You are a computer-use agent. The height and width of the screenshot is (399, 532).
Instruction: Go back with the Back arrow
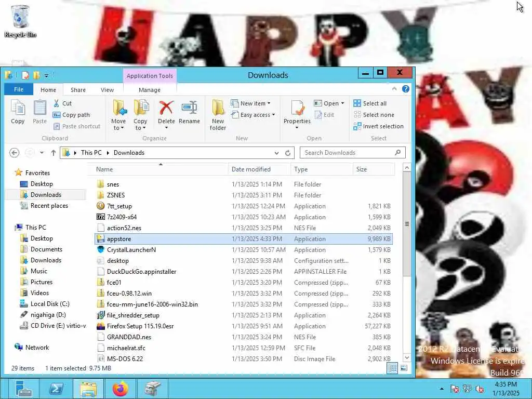click(14, 153)
